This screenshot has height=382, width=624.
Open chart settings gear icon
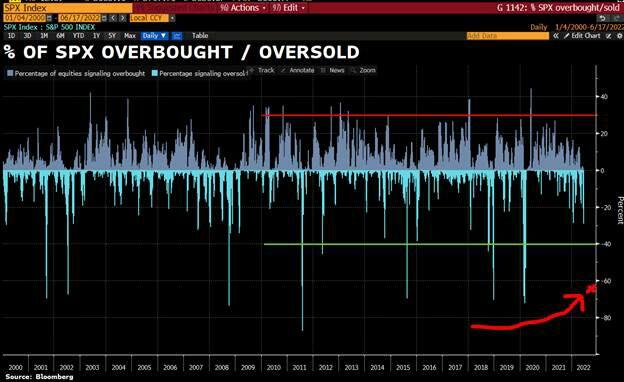pyautogui.click(x=619, y=36)
